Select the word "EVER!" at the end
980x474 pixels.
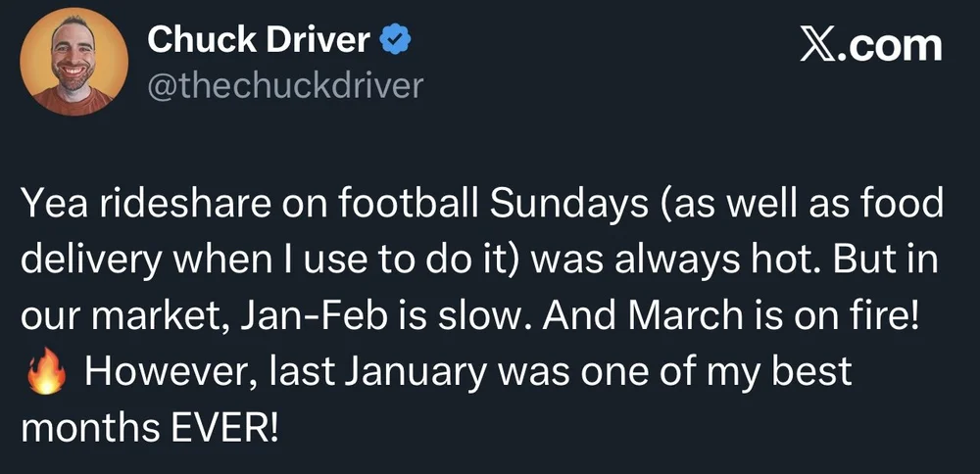point(223,428)
